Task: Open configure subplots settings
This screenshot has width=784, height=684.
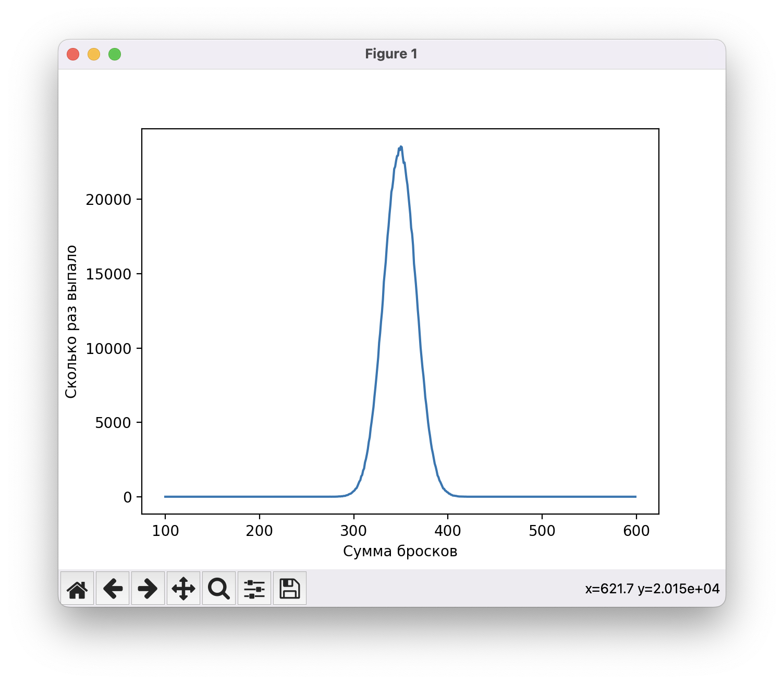Action: pos(254,589)
